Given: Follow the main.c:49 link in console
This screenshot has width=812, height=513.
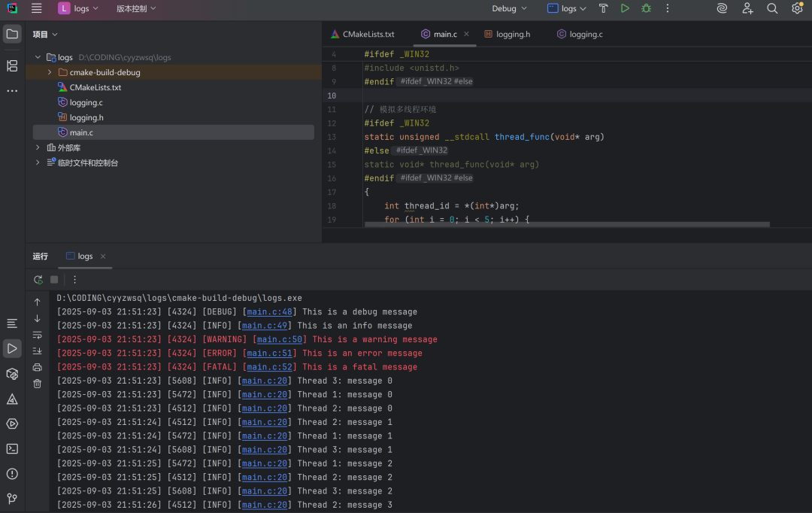Looking at the screenshot, I should pos(265,326).
